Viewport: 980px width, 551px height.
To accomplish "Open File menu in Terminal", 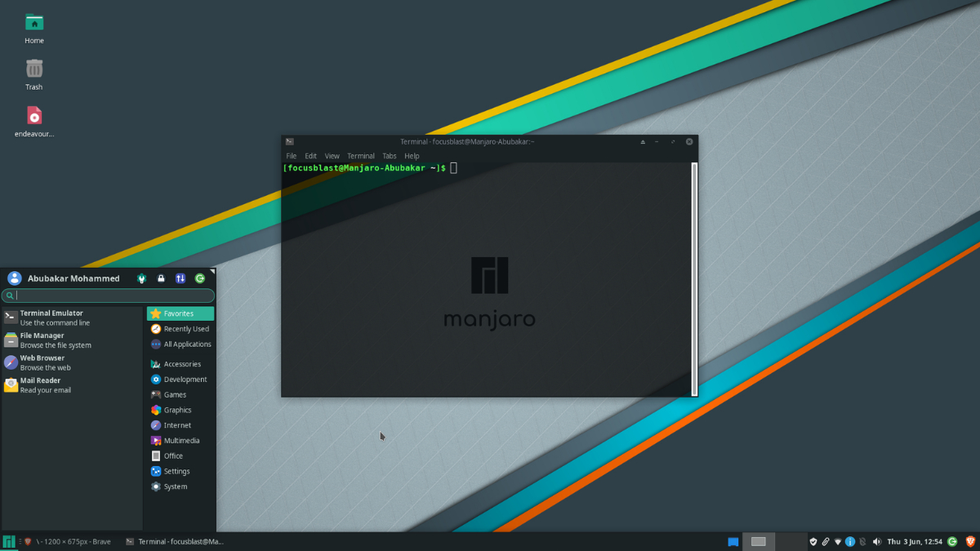I will (292, 156).
